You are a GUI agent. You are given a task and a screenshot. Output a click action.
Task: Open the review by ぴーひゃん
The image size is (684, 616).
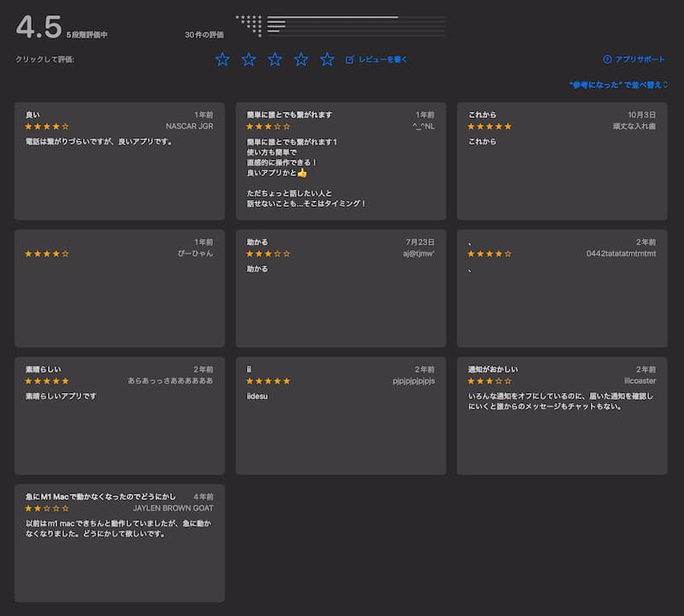120,288
